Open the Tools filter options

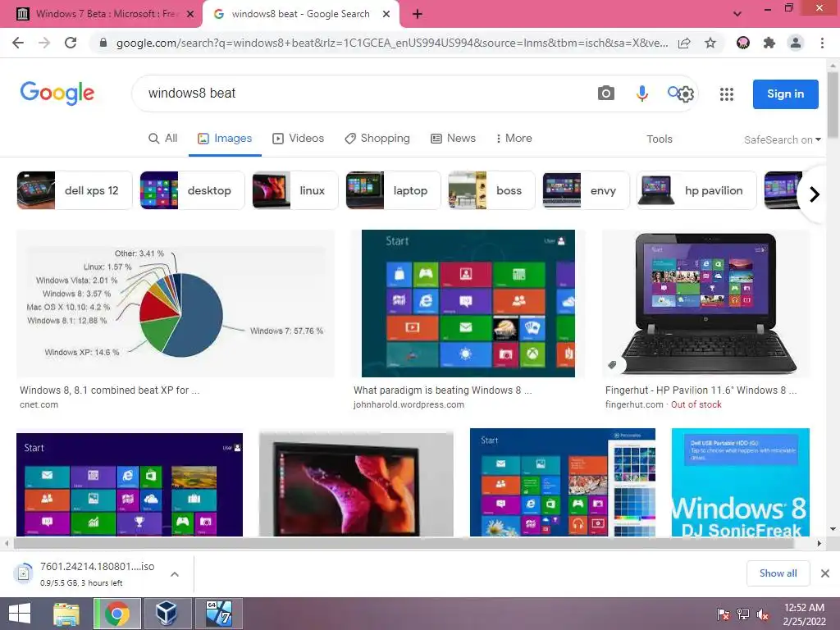(x=659, y=139)
